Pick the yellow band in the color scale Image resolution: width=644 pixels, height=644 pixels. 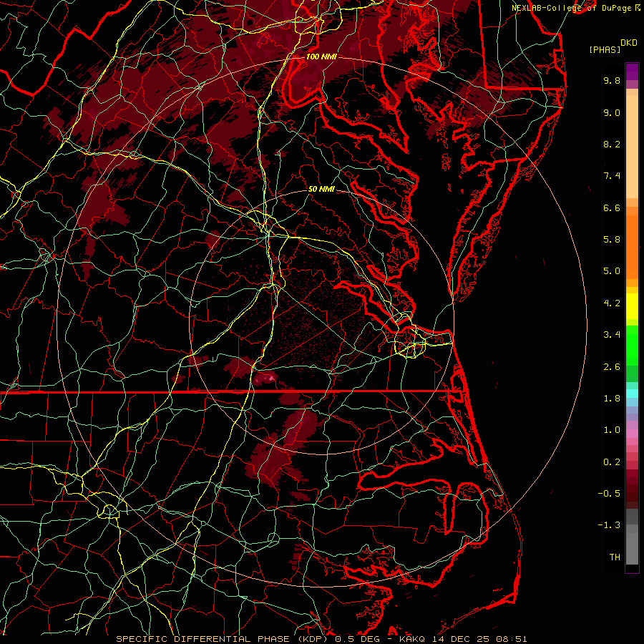(x=632, y=306)
